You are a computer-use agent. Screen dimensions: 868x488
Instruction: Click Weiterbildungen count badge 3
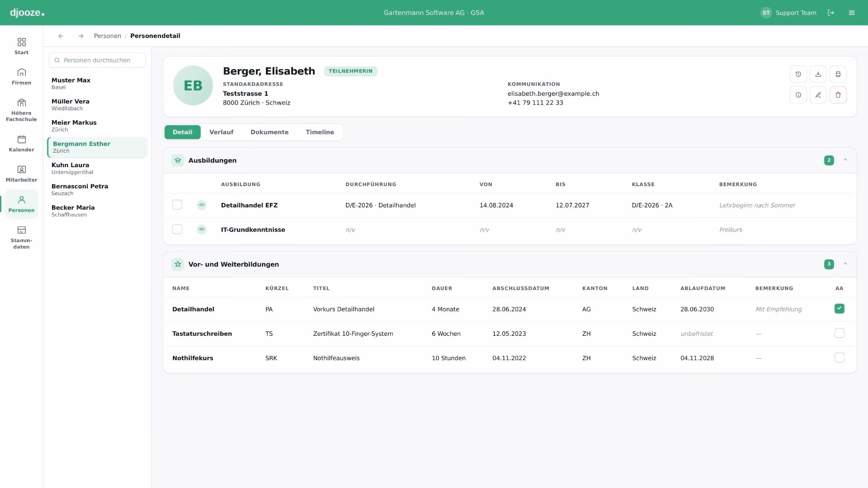click(x=829, y=264)
